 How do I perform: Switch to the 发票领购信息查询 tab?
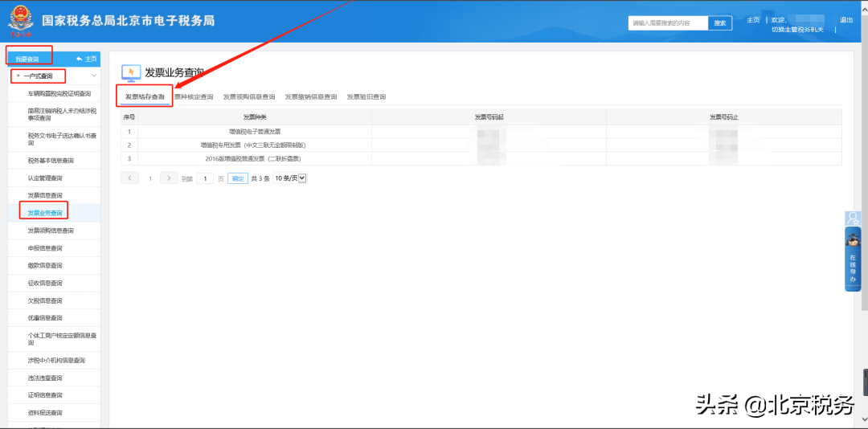click(x=248, y=97)
